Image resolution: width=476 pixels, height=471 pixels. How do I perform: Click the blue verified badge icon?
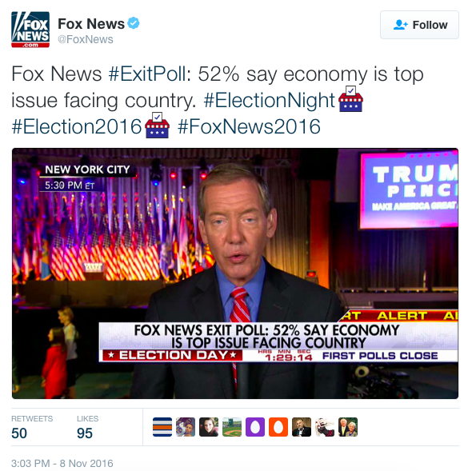pyautogui.click(x=134, y=23)
